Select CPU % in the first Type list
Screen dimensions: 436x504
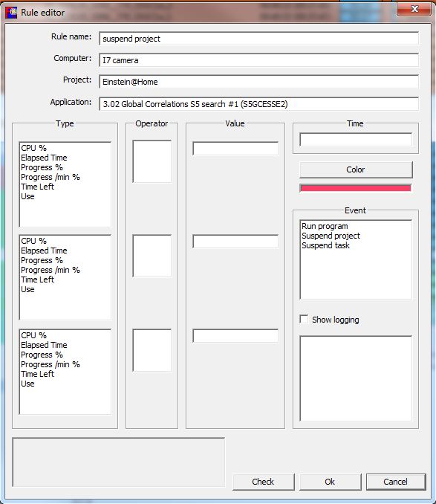pyautogui.click(x=33, y=148)
